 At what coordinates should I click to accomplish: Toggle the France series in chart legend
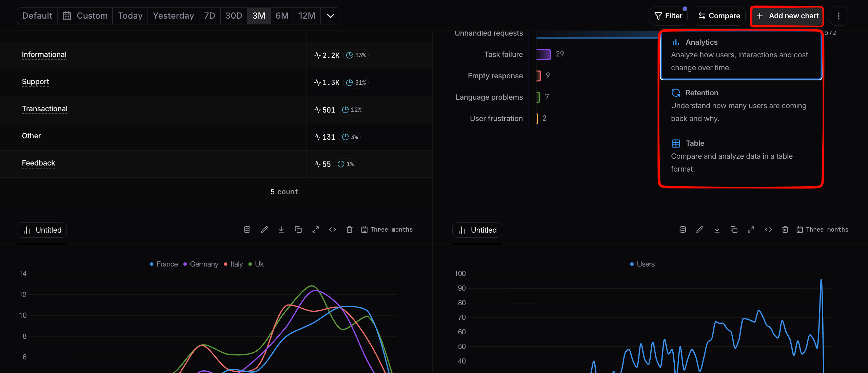164,264
